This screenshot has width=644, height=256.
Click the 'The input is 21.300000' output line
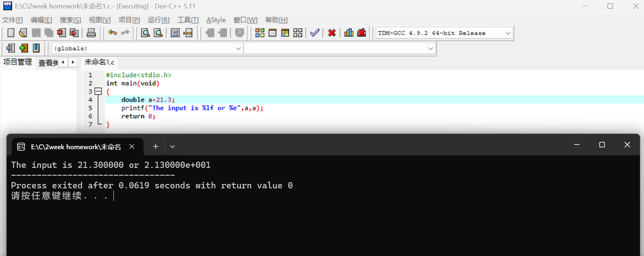point(111,165)
